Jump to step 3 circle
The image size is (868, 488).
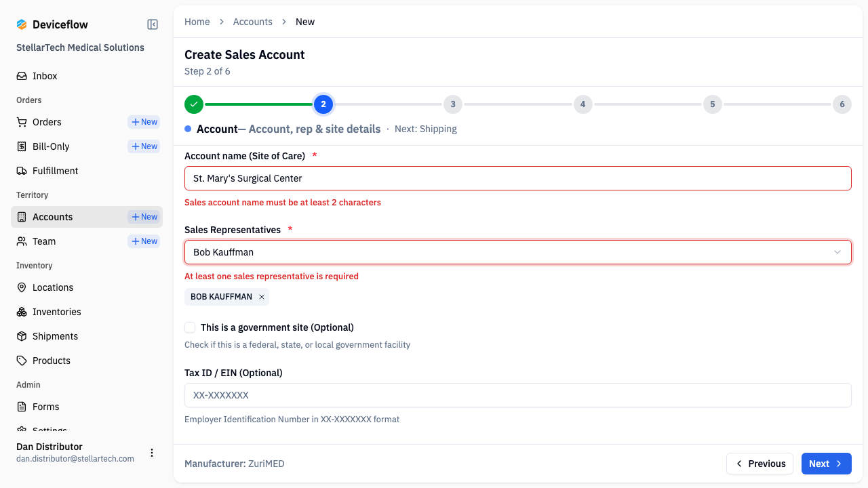[453, 104]
